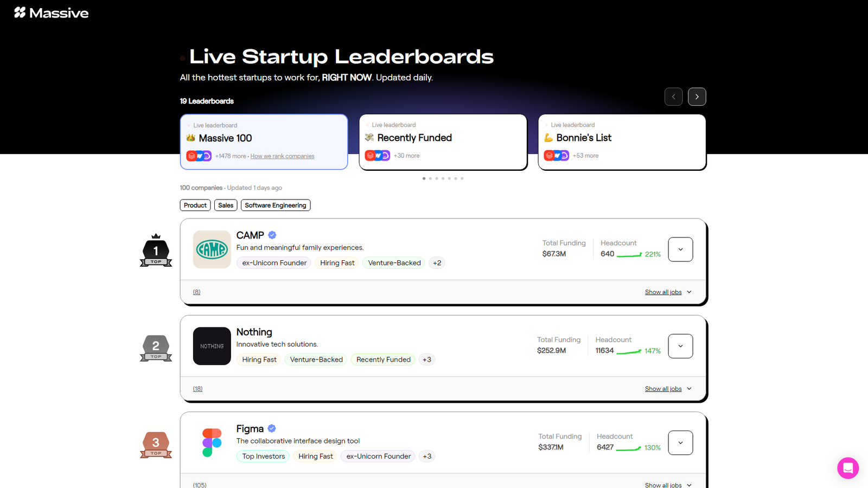Expand Nothing details with chevron button
Screen dimensions: 868x488
(x=680, y=346)
